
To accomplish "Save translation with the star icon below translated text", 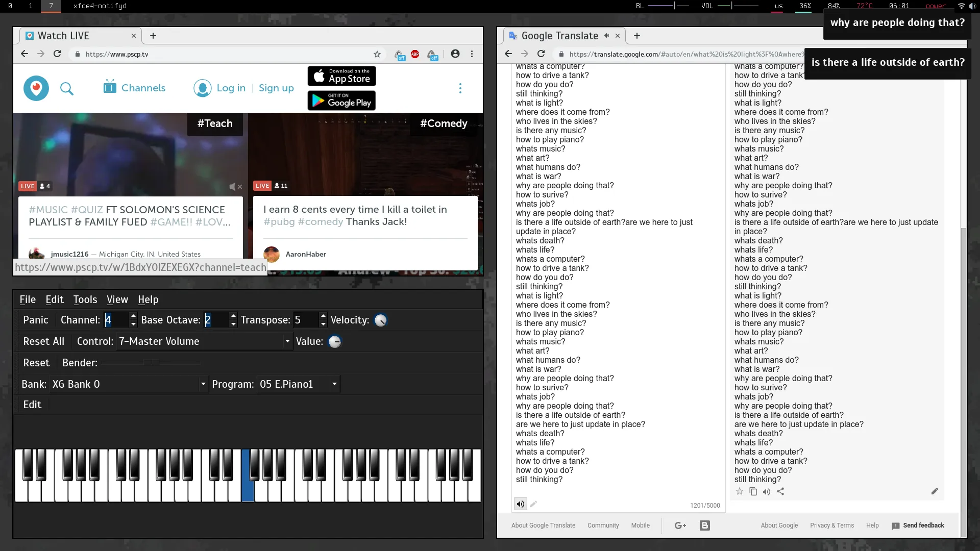I will pos(739,491).
